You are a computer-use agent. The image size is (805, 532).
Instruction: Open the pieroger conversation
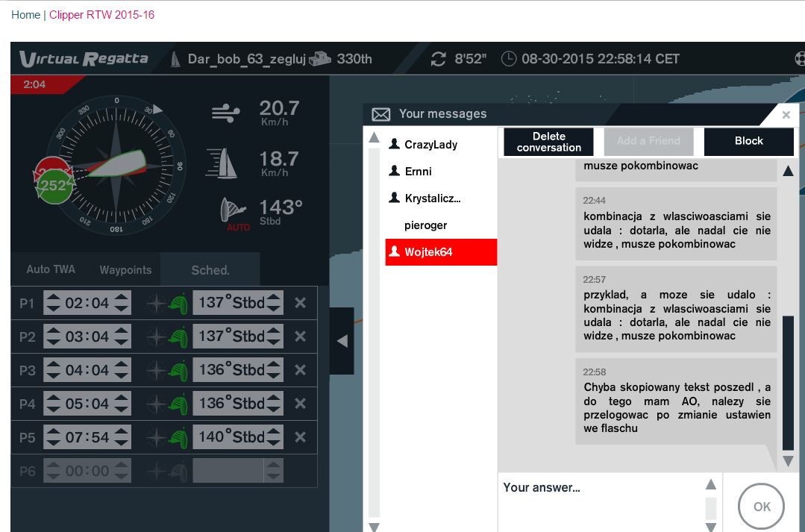[441, 225]
